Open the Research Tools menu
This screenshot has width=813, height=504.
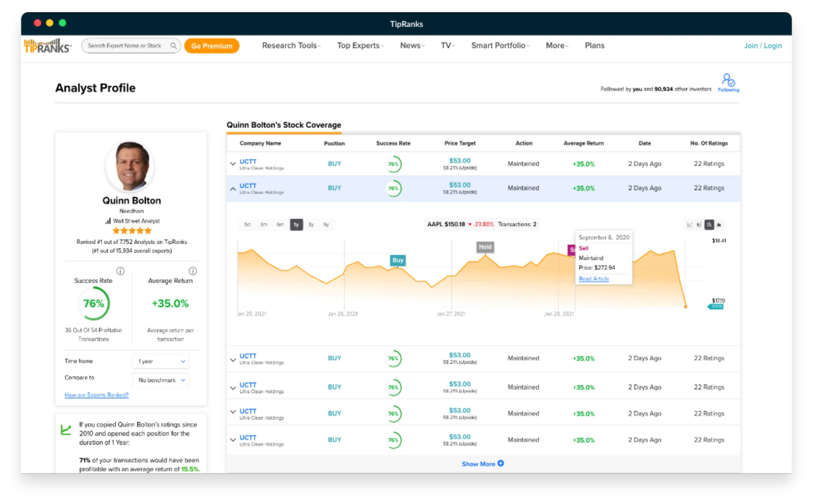pyautogui.click(x=291, y=46)
